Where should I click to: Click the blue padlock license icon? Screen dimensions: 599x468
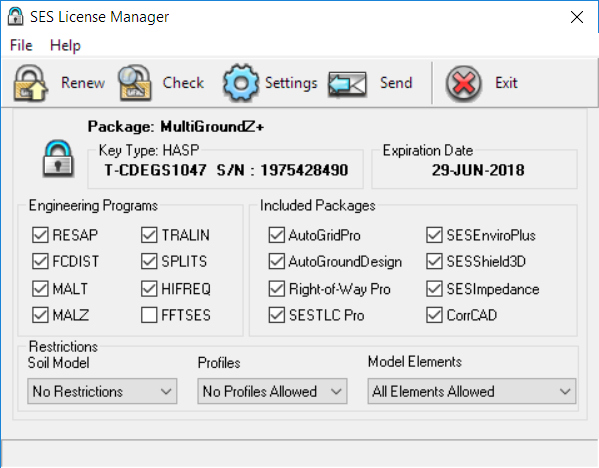pos(58,159)
